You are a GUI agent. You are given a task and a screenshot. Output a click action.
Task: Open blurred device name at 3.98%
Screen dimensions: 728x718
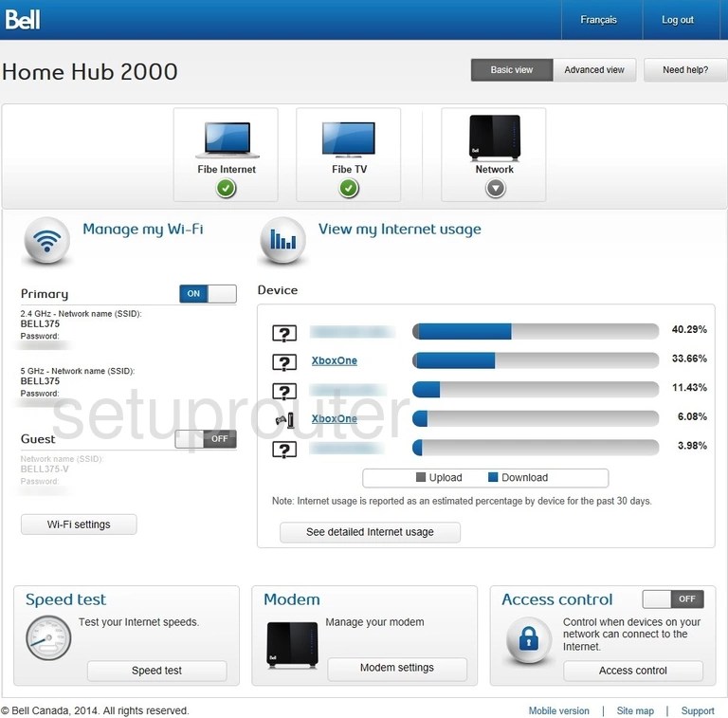(x=347, y=449)
